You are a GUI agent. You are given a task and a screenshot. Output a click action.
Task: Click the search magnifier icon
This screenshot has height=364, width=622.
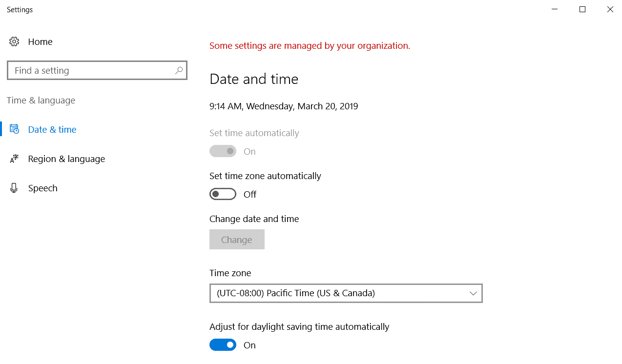coord(179,70)
